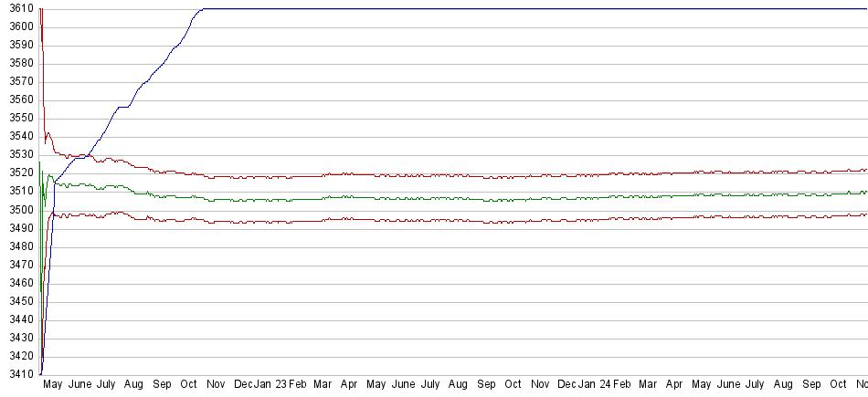The image size is (868, 397).
Task: Select the first 'Oct' label on the x-axis
Action: (x=189, y=386)
